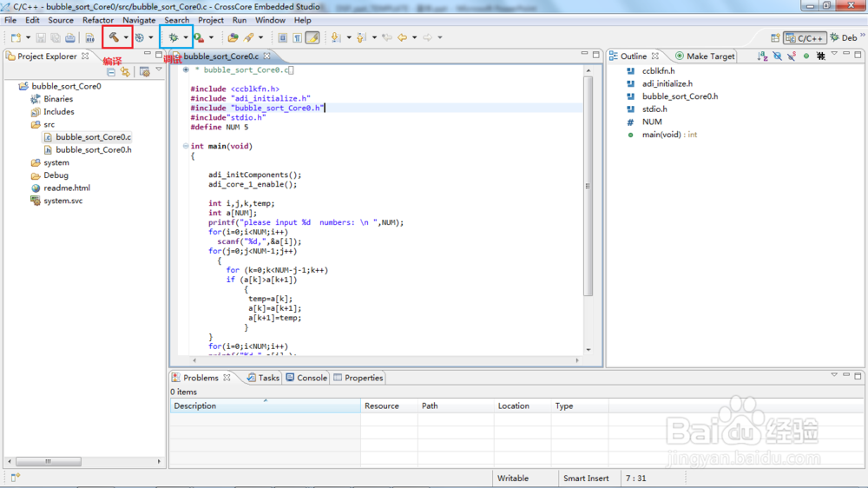The image size is (868, 488).
Task: Sort the Outline alphabetically
Action: point(762,56)
